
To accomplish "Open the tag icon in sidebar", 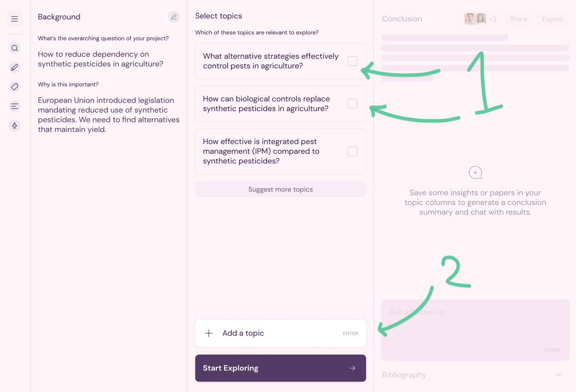I will pos(14,87).
